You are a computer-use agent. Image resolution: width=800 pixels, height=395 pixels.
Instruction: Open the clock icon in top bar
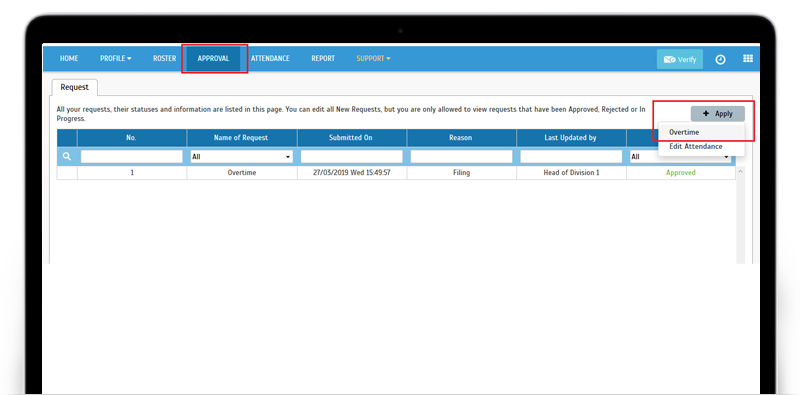[720, 59]
